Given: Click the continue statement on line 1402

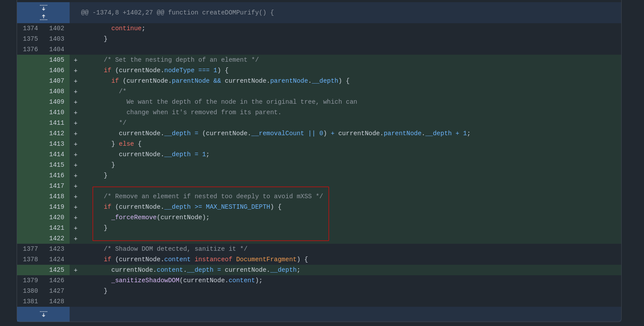Looking at the screenshot, I should click(x=127, y=28).
